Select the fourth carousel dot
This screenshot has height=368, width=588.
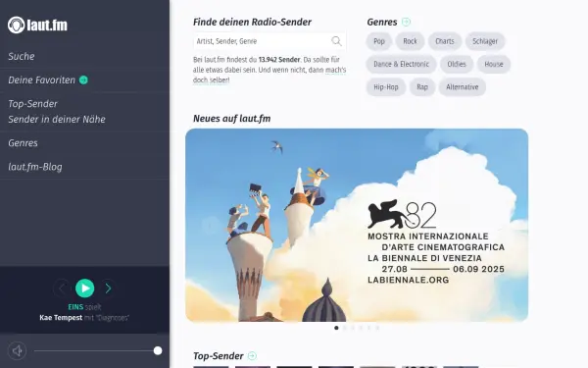click(x=361, y=328)
